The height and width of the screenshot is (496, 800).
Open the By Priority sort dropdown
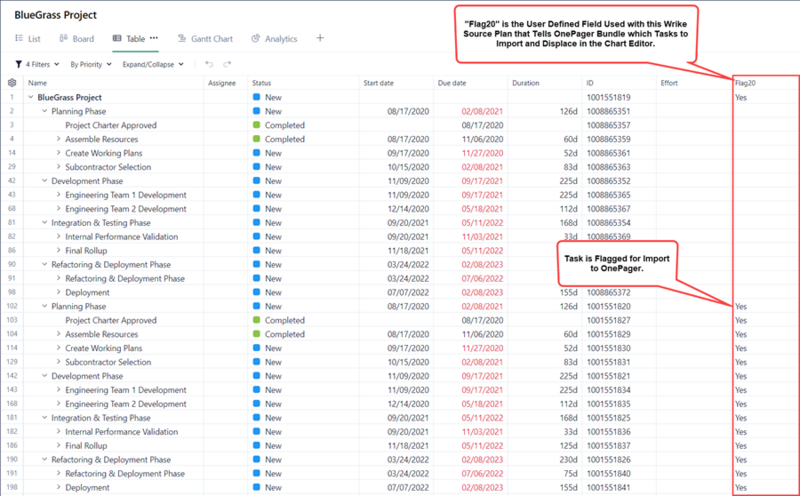coord(91,64)
